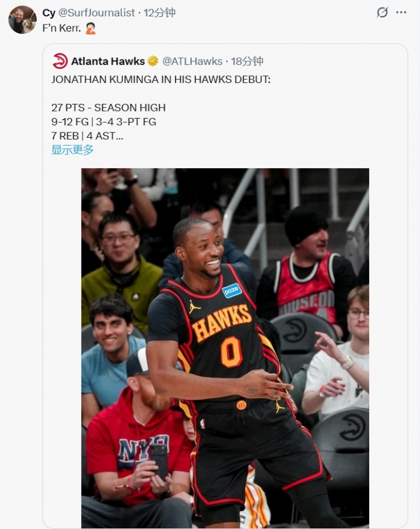
Task: Open the @ATLHawks handle
Action: click(192, 61)
